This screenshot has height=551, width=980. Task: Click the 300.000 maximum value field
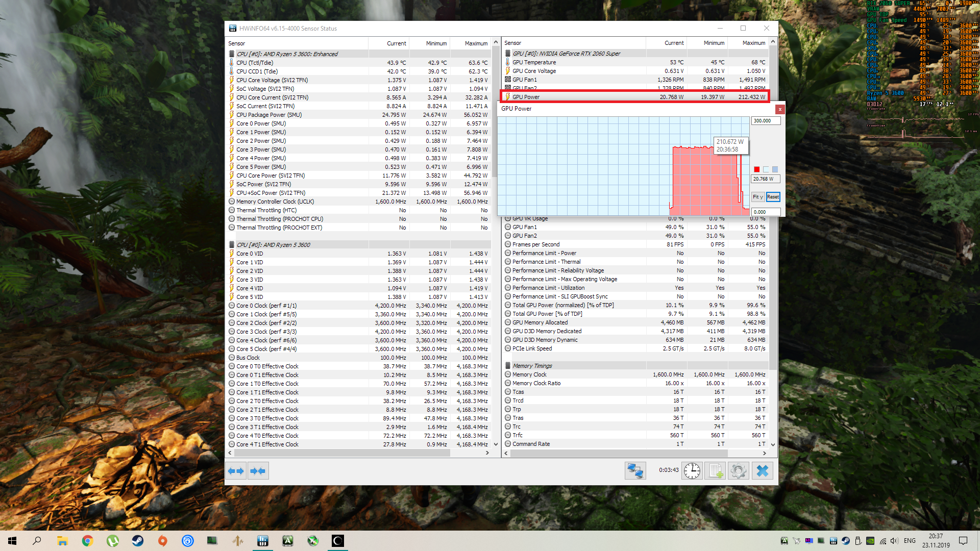(765, 121)
